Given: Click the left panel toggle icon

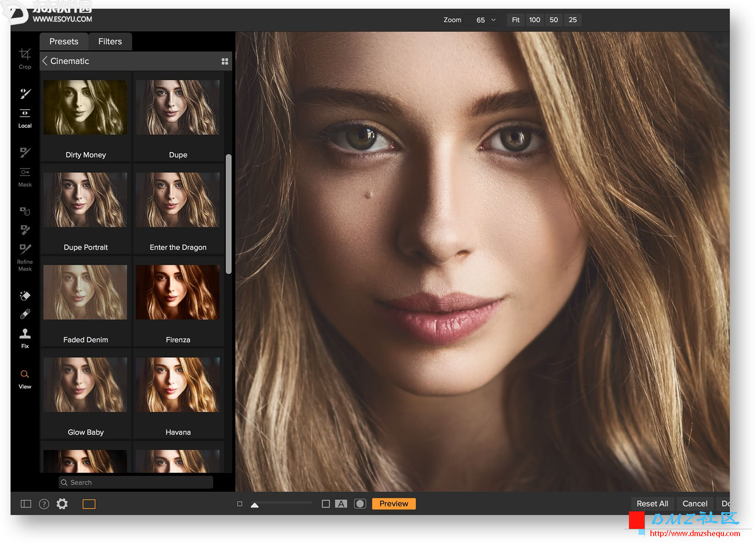Looking at the screenshot, I should pyautogui.click(x=26, y=504).
